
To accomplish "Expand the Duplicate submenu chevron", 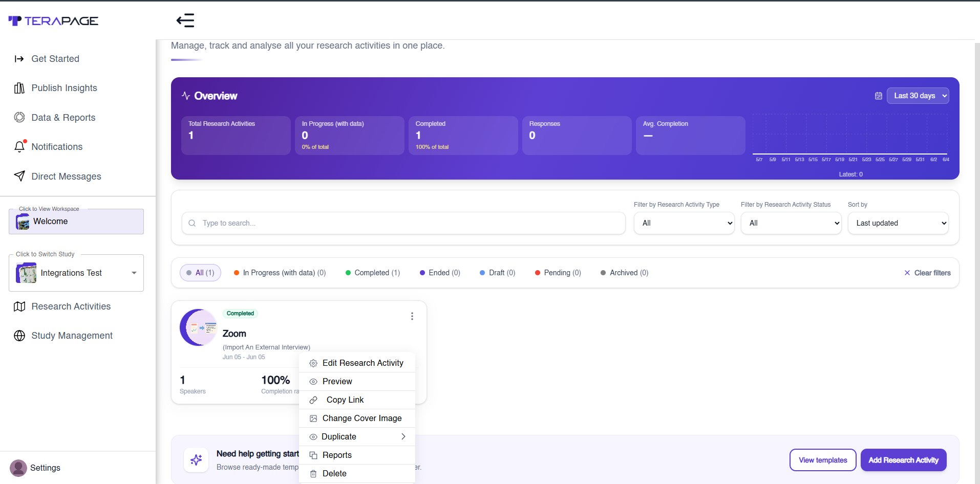I will coord(403,436).
